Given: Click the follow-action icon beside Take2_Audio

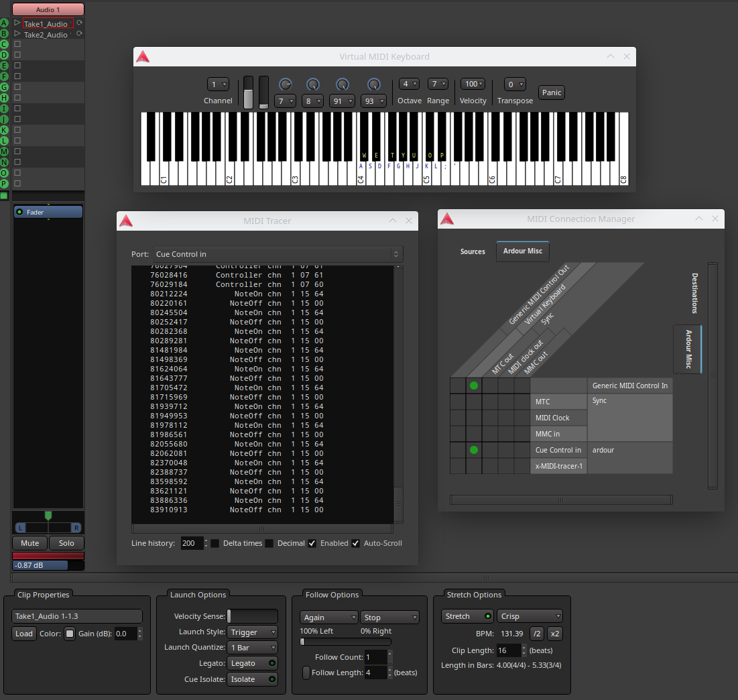Looking at the screenshot, I should click(79, 34).
